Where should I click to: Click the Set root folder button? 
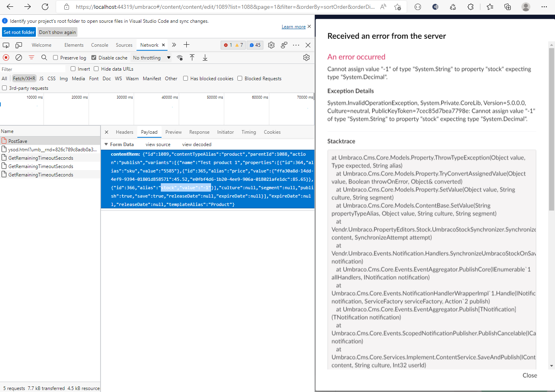coord(19,32)
